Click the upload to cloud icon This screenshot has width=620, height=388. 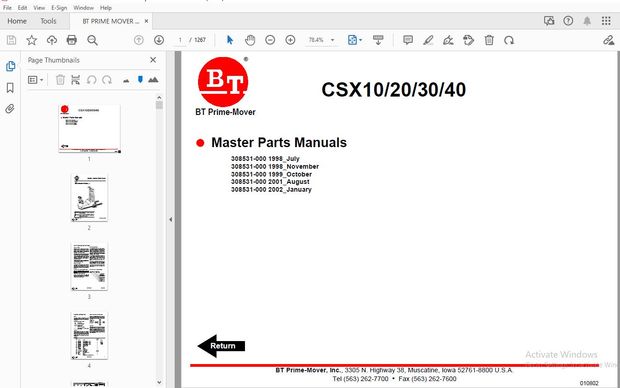[x=52, y=40]
